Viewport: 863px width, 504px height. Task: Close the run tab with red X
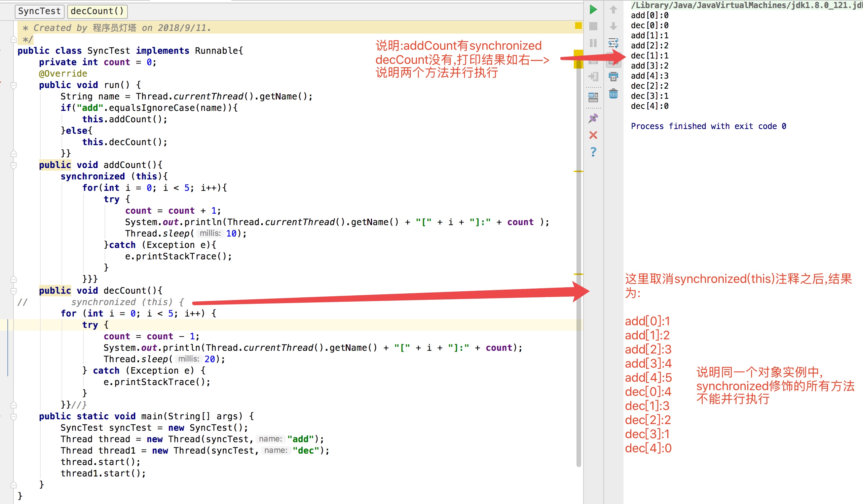point(593,135)
